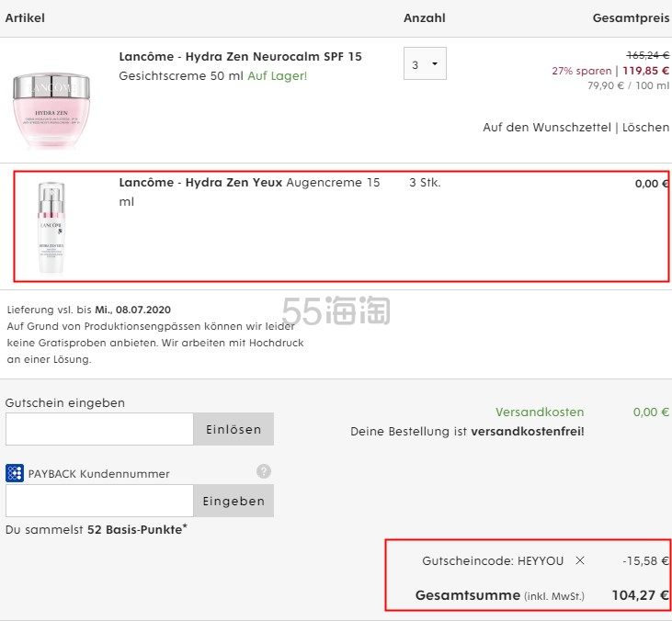
Task: Open the quantity dropdown showing 3
Action: (425, 63)
